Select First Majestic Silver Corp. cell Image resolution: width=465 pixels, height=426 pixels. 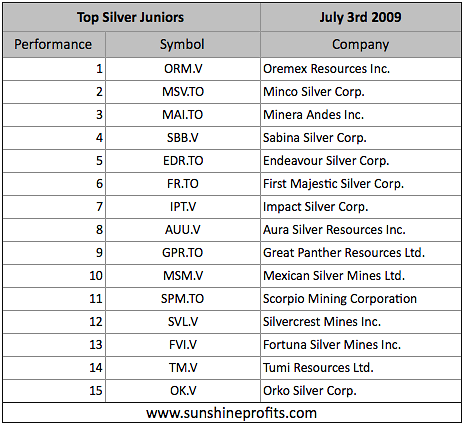coord(361,184)
